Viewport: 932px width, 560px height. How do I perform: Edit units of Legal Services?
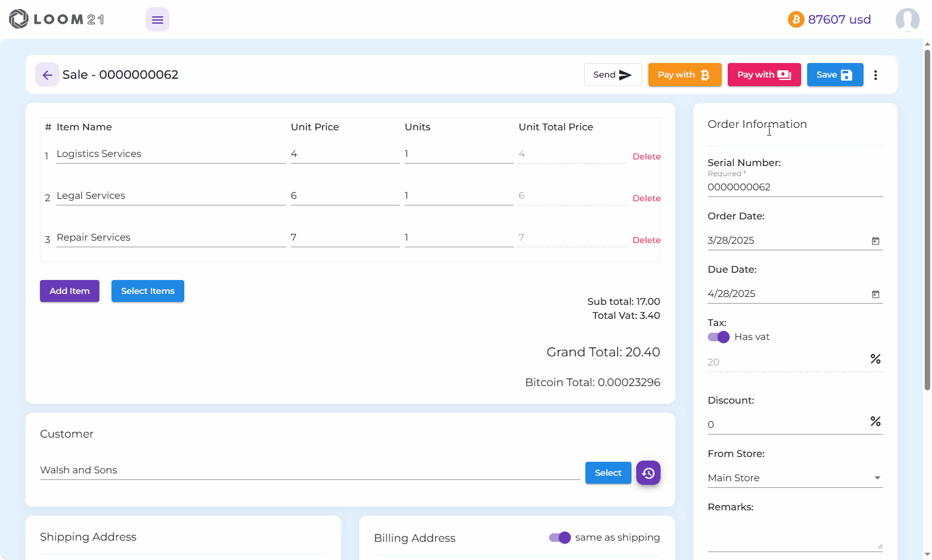[459, 196]
